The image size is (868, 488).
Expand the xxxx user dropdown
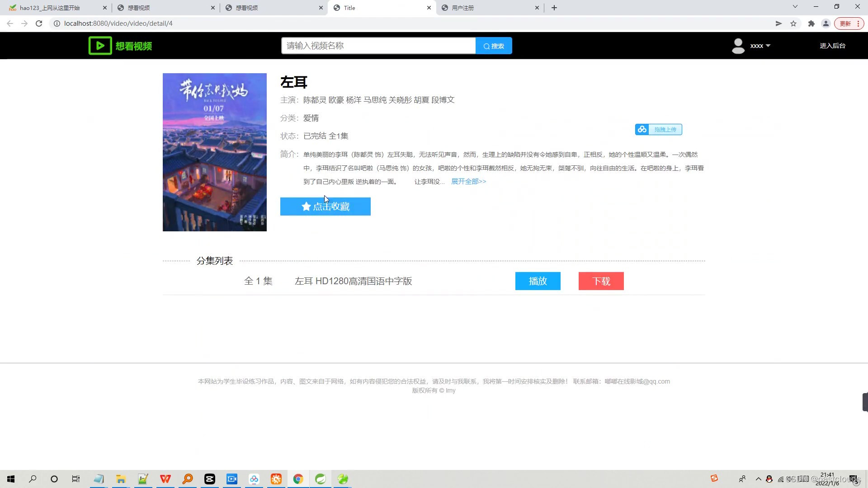click(760, 46)
